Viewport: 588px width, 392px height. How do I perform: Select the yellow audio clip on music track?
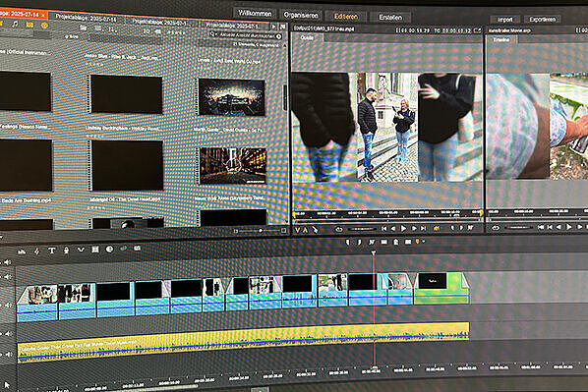coord(243,342)
